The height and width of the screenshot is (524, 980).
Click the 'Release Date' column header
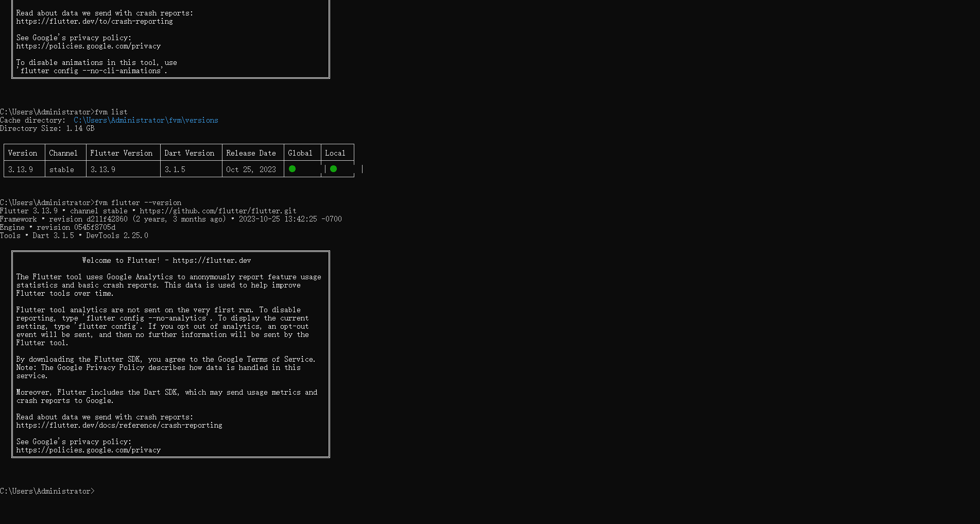point(251,153)
